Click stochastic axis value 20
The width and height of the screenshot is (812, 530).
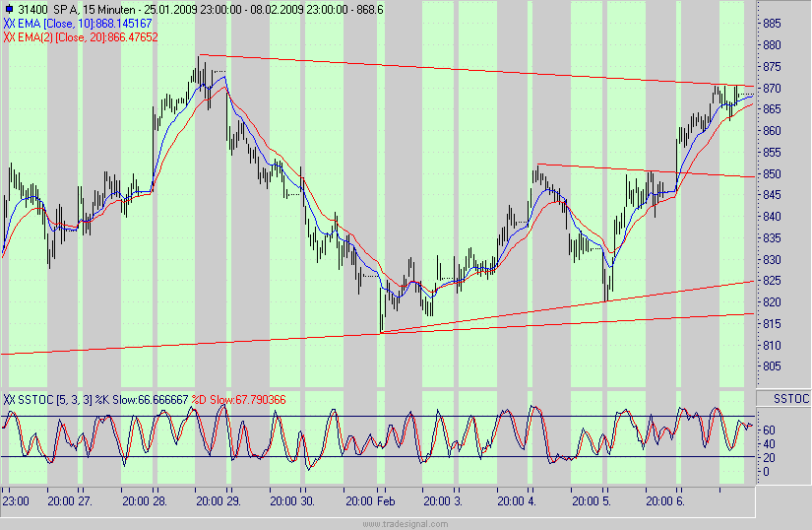[769, 458]
